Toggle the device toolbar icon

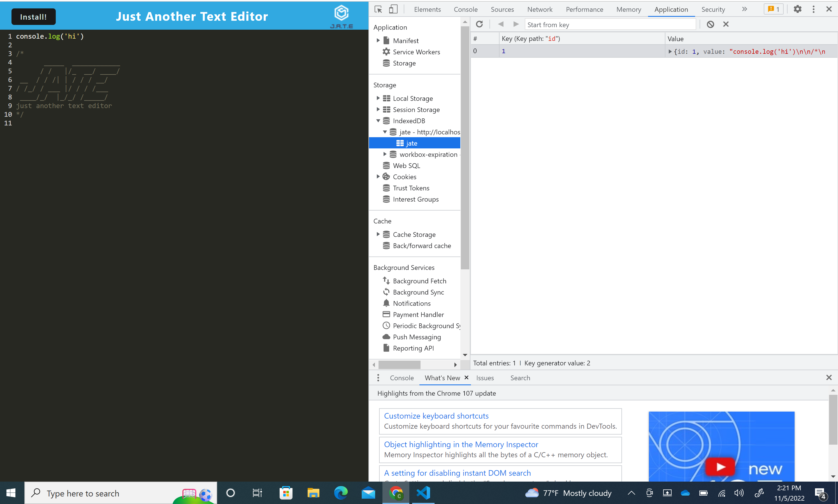click(393, 9)
